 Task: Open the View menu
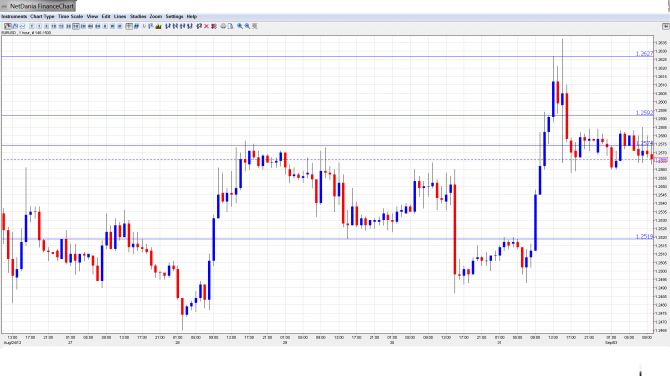point(92,17)
